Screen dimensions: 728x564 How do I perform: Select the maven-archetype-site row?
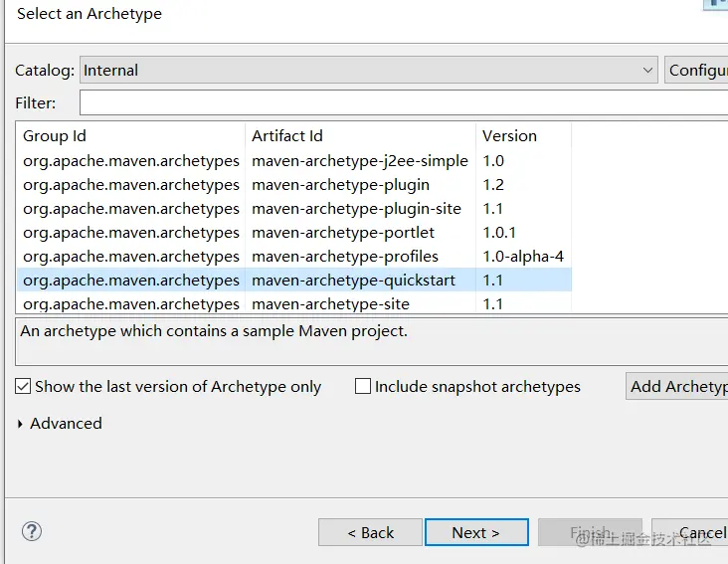[x=330, y=304]
